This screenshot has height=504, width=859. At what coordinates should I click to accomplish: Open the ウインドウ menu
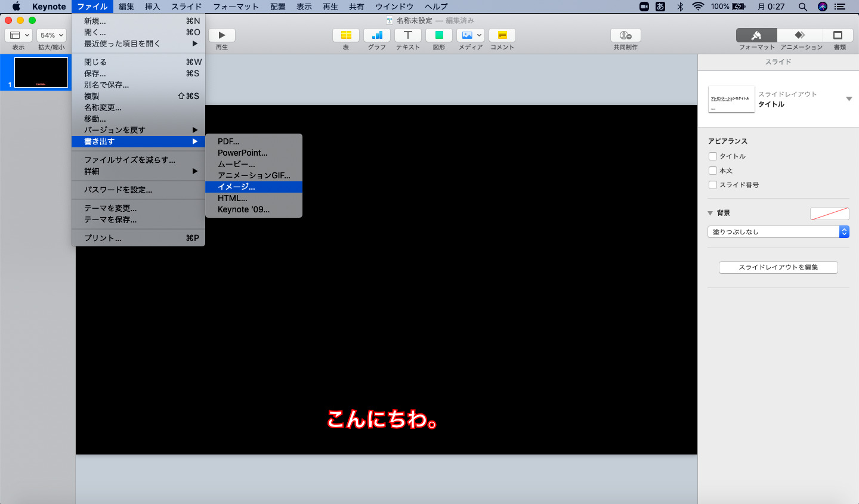tap(394, 7)
